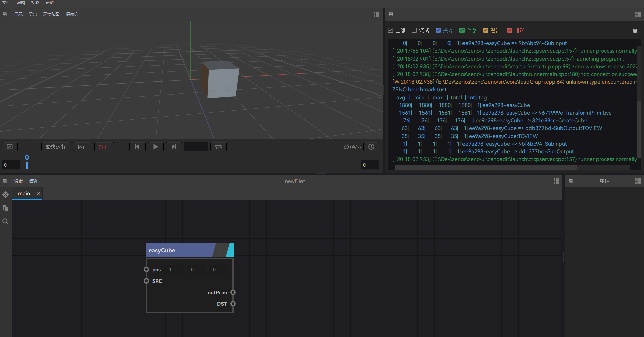Open the 导出 viewport menu
The image size is (644, 337).
(x=33, y=14)
